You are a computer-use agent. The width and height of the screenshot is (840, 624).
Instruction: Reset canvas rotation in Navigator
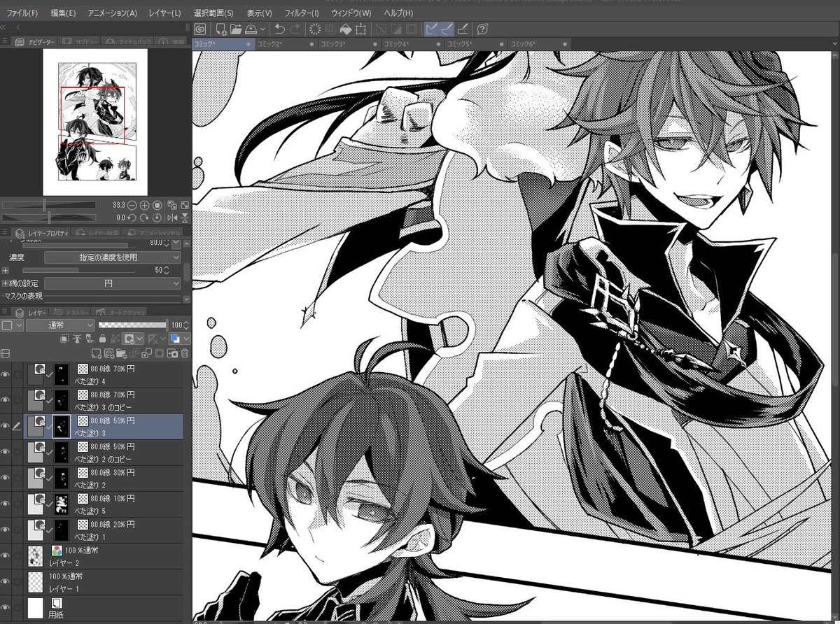click(157, 218)
